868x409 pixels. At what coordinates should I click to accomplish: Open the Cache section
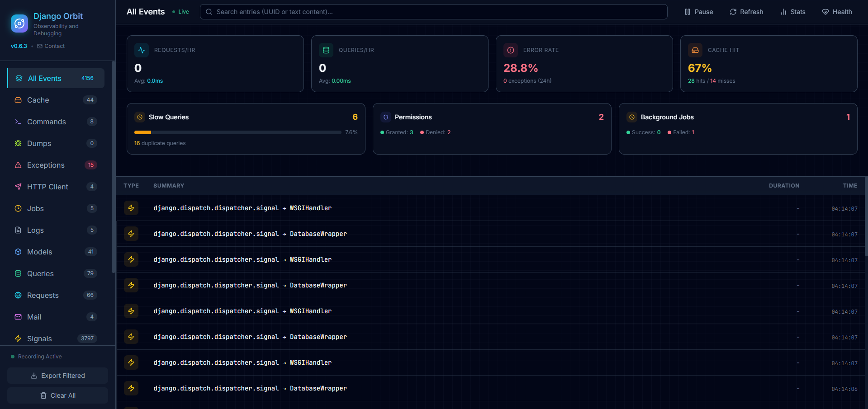tap(56, 100)
